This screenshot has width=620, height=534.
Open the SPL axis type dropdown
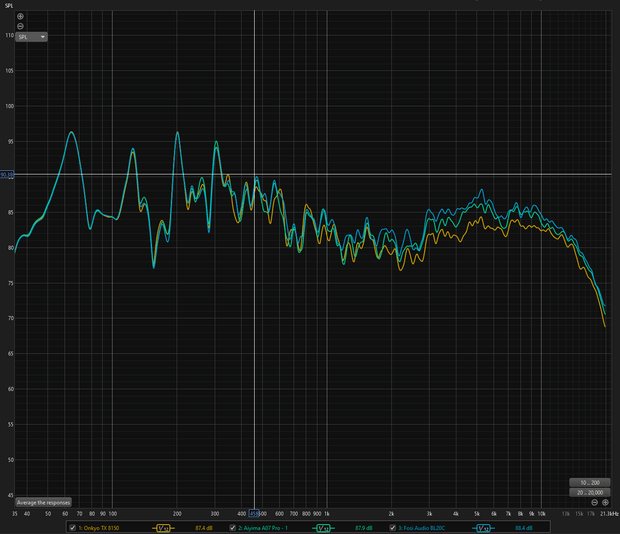(32, 37)
